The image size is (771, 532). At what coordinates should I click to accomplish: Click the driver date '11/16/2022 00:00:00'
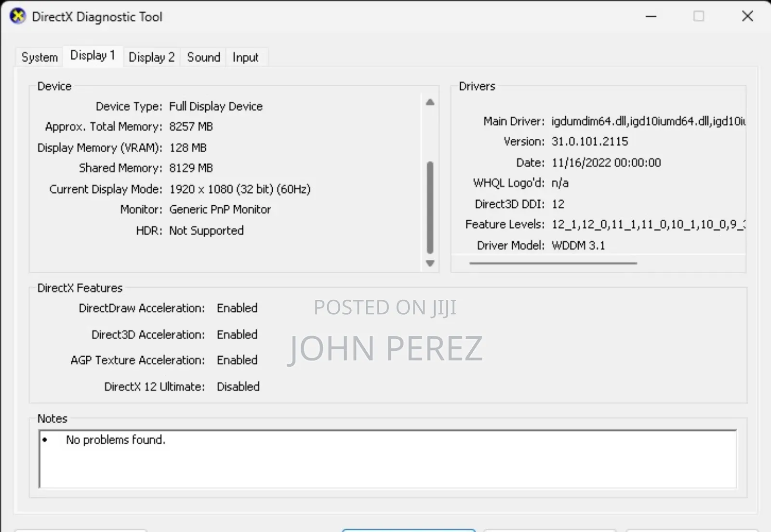(x=606, y=163)
